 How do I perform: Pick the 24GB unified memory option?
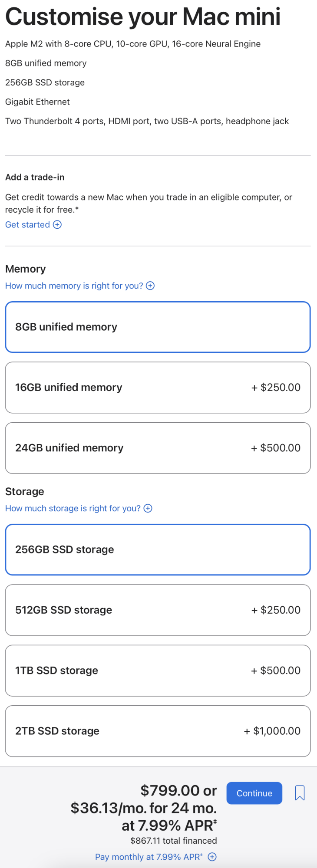coord(158,447)
